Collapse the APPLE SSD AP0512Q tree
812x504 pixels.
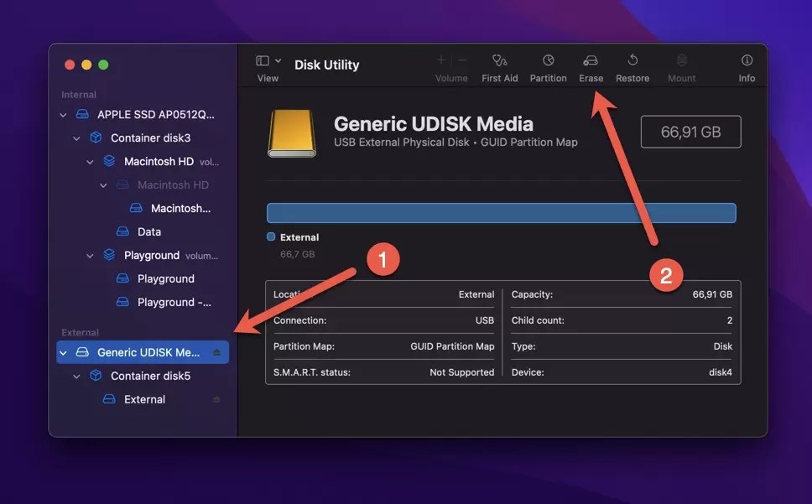[63, 114]
